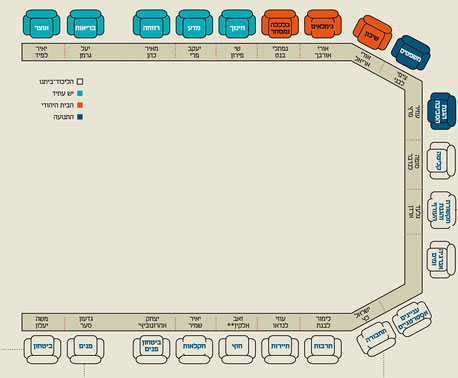Click the dark blue משפטים chair
Image resolution: width=458 pixels, height=378 pixels.
point(411,53)
